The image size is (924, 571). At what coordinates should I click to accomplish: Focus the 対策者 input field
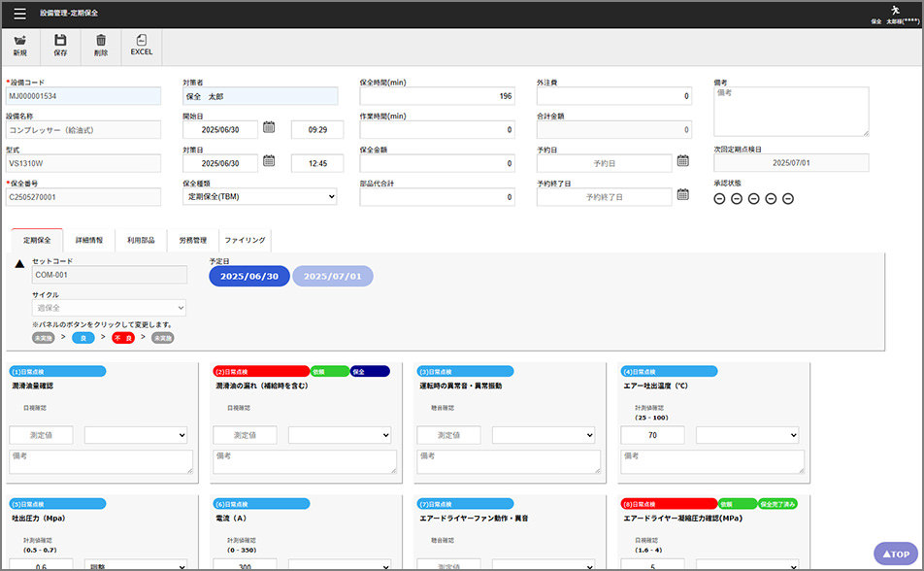(x=260, y=96)
